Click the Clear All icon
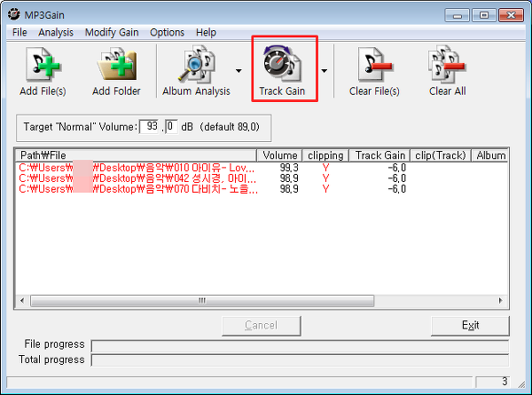Viewport: 532px width, 395px height. pyautogui.click(x=447, y=64)
